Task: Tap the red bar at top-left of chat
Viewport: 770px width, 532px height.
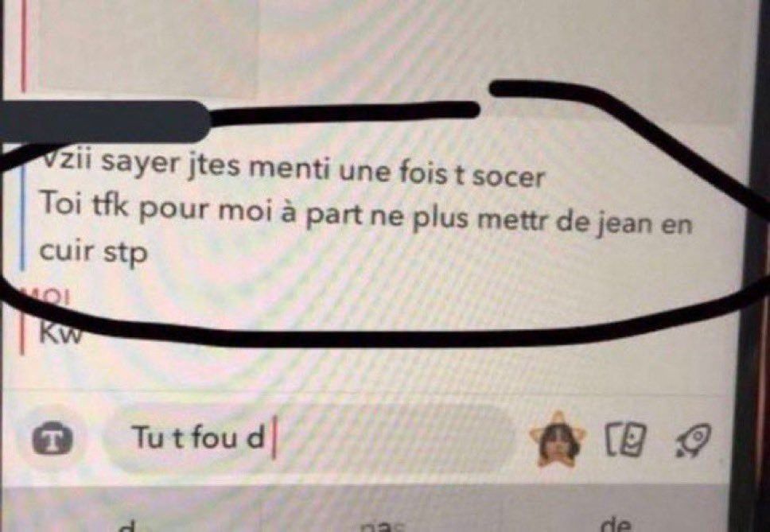Action: coord(24,45)
